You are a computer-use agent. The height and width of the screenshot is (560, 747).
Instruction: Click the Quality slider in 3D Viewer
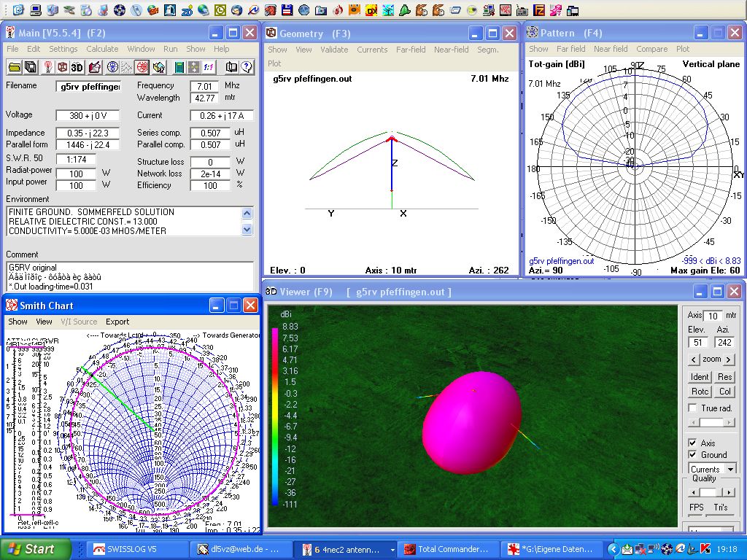tap(712, 492)
